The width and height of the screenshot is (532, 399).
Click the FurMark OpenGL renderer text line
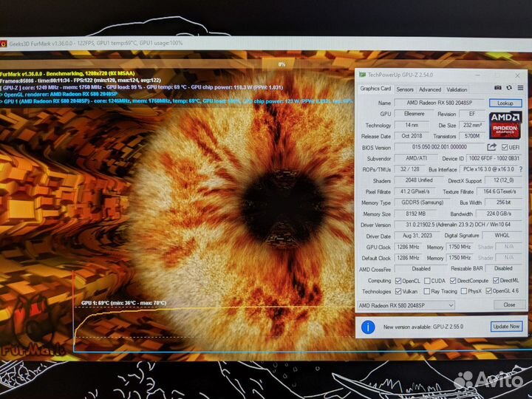[x=58, y=95]
